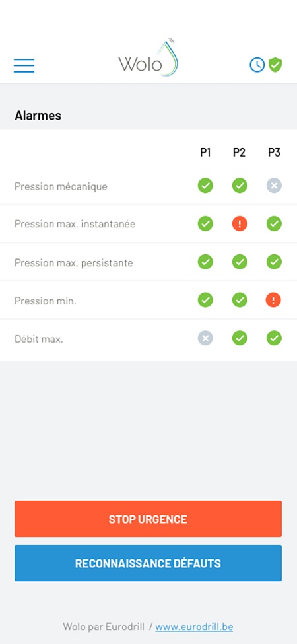This screenshot has height=644, width=297.
Task: Click the RECONNAISSANCE DÉFAUTS button
Action: click(148, 563)
